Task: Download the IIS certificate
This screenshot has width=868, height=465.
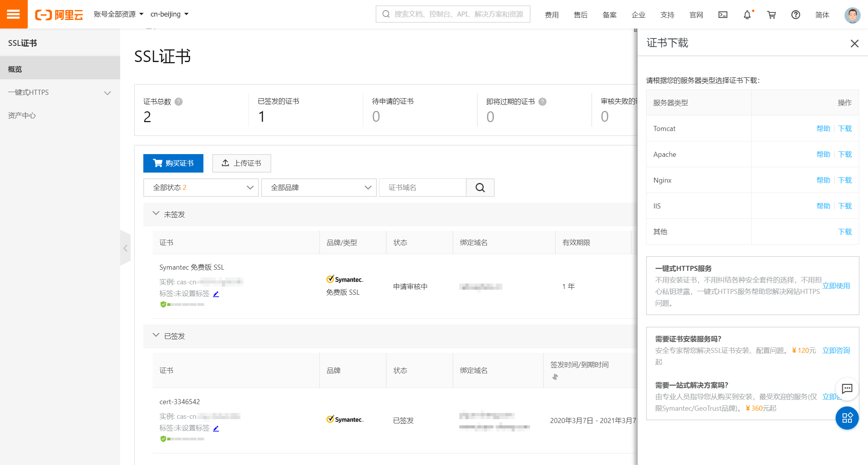Action: (x=845, y=206)
